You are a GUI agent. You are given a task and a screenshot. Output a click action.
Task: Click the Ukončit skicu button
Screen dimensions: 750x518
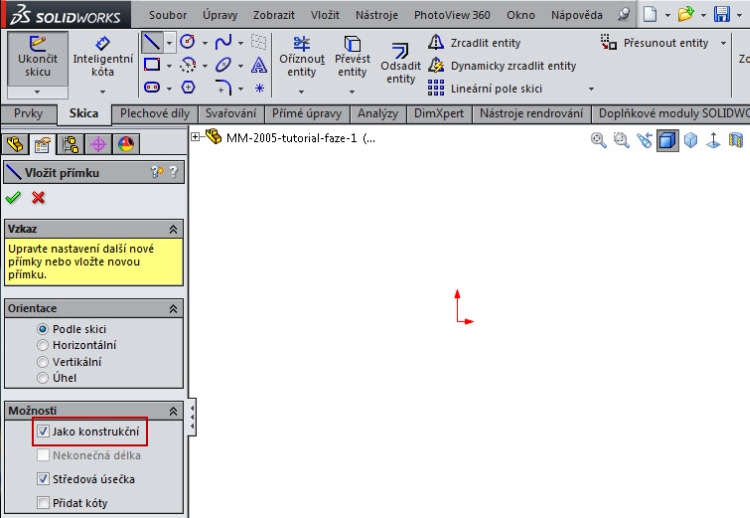click(38, 58)
